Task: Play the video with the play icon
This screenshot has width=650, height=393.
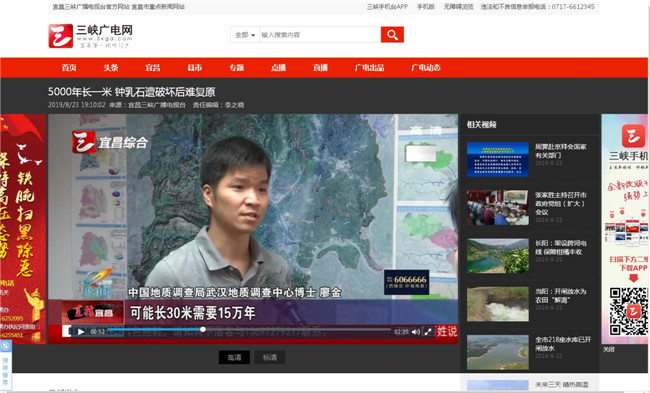Action: (81, 332)
